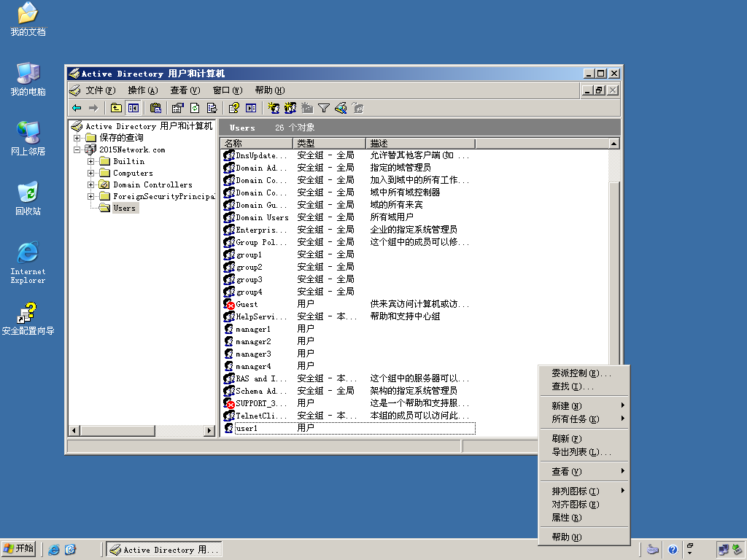Click Internet Explorer quick launch icon
Image resolution: width=747 pixels, height=560 pixels.
54,550
